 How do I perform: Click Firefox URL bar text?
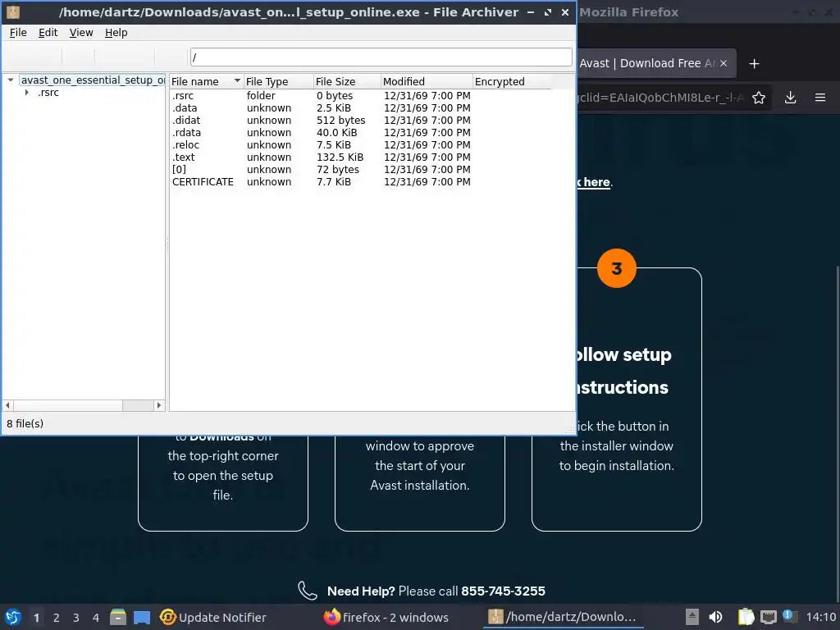662,98
